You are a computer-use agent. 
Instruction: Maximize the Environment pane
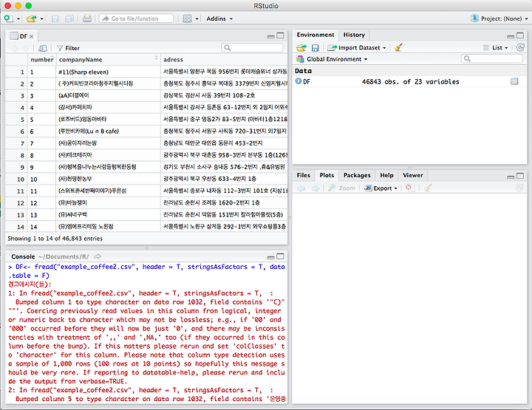520,35
